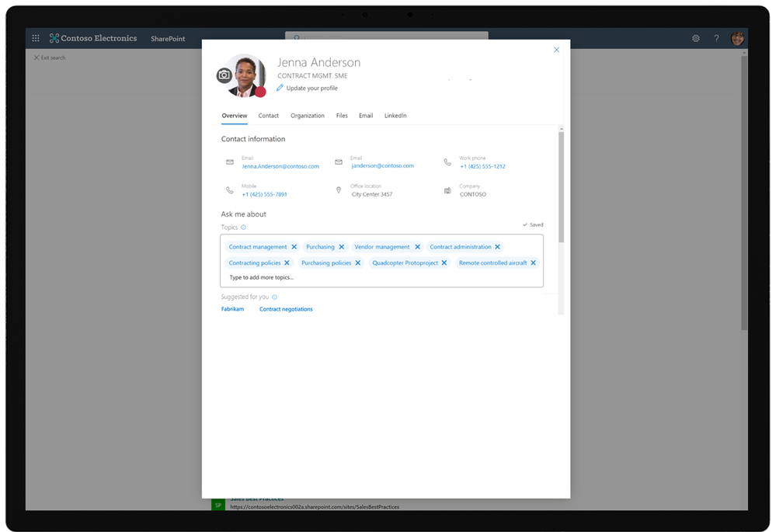Screen dimensions: 776x532
Task: Open the Email tab
Action: [366, 116]
